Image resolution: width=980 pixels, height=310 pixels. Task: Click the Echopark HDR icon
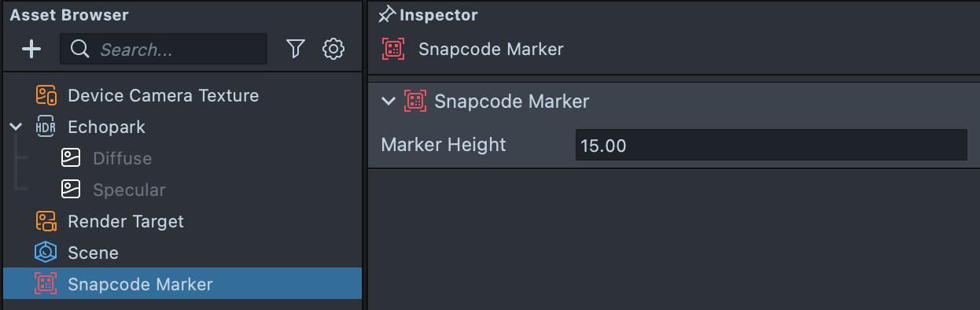(46, 127)
